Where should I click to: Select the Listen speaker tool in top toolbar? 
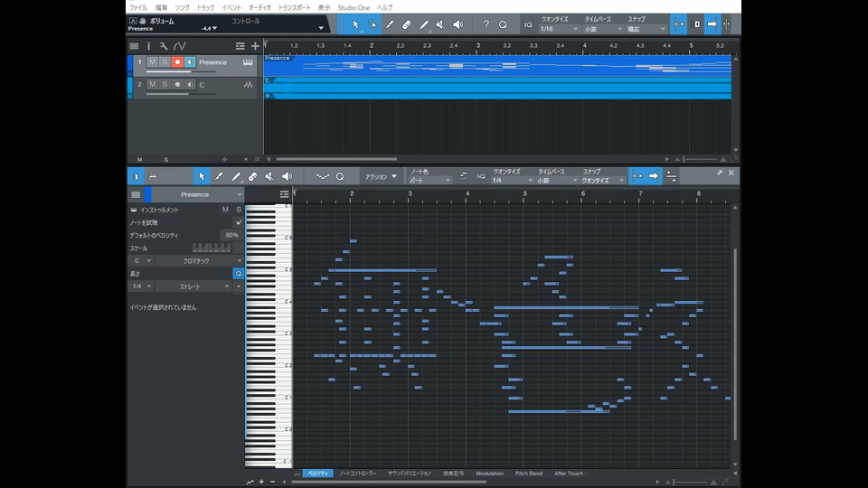[458, 24]
